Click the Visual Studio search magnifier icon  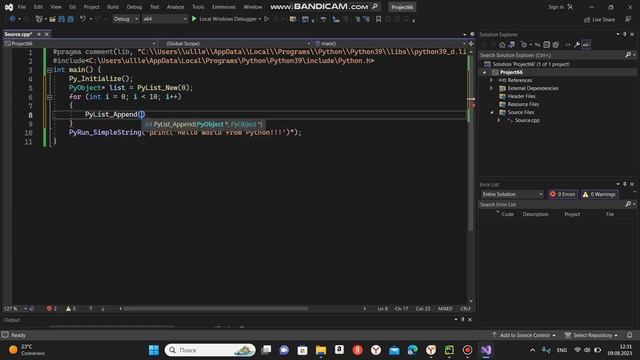[x=375, y=7]
